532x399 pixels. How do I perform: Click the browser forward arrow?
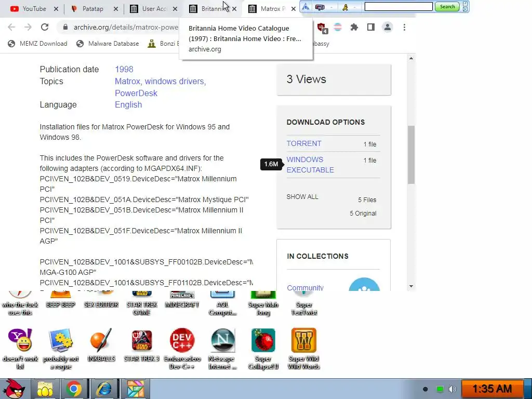coord(28,27)
